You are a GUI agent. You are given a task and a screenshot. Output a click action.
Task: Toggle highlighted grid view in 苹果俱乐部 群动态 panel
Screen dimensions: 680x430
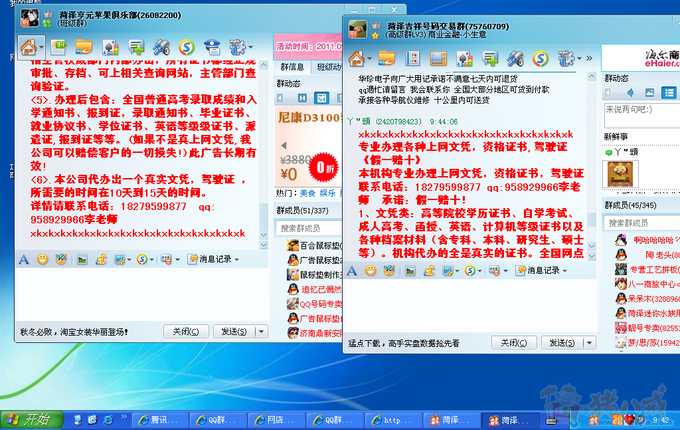click(x=321, y=98)
